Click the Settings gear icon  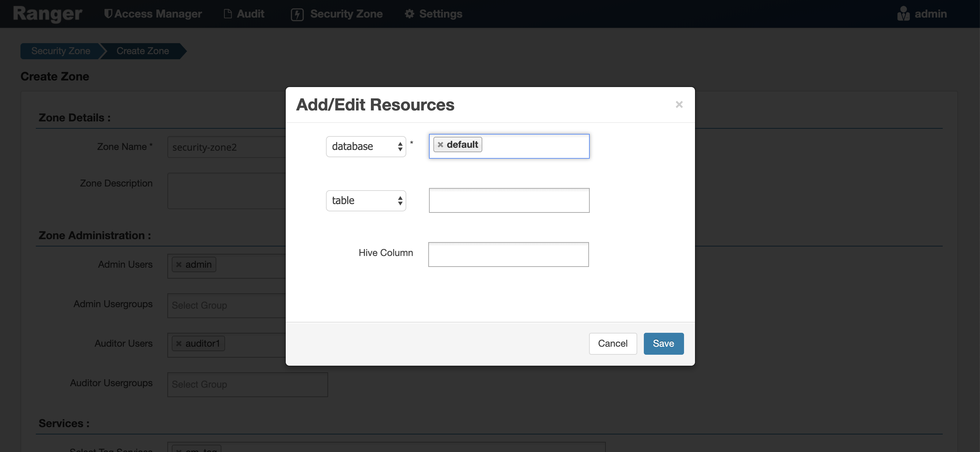coord(409,14)
